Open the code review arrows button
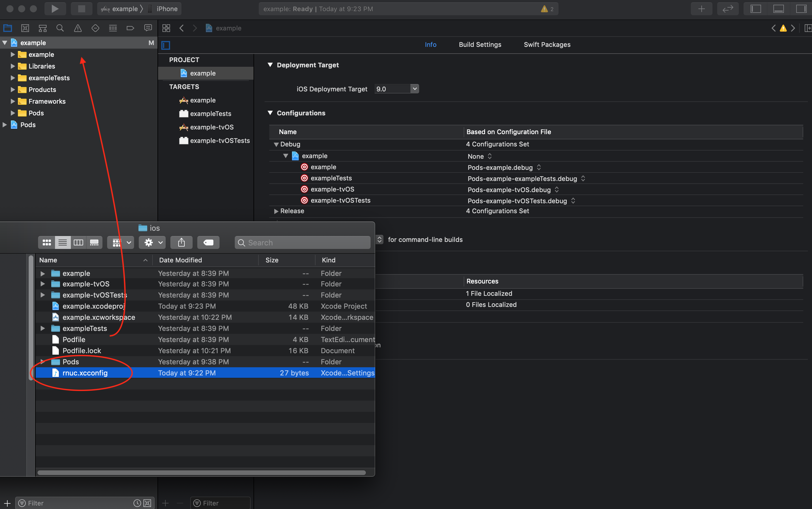Screen dimensions: 812x509 (x=728, y=9)
